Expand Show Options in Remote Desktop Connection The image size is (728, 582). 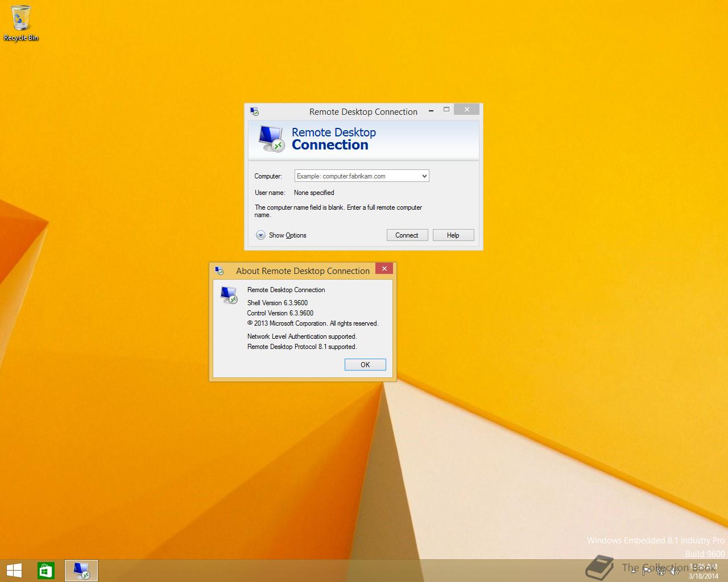(x=281, y=235)
